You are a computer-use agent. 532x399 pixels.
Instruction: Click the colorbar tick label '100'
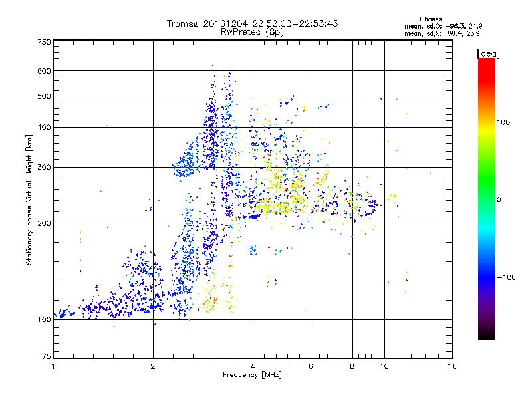click(503, 122)
